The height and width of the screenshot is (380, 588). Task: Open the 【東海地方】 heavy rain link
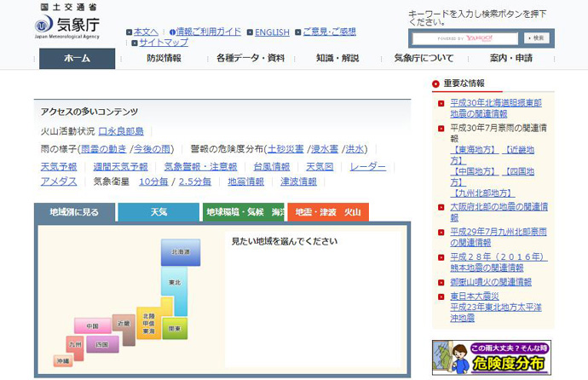475,150
